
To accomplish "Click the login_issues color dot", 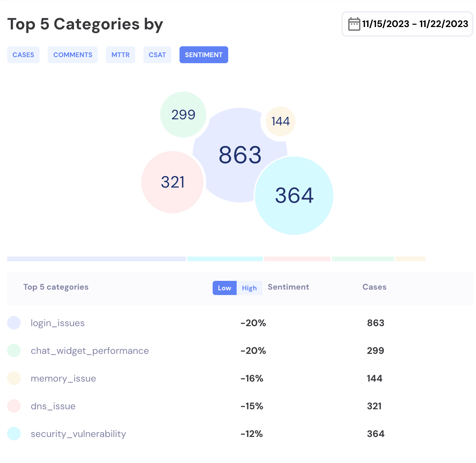I will pos(14,323).
